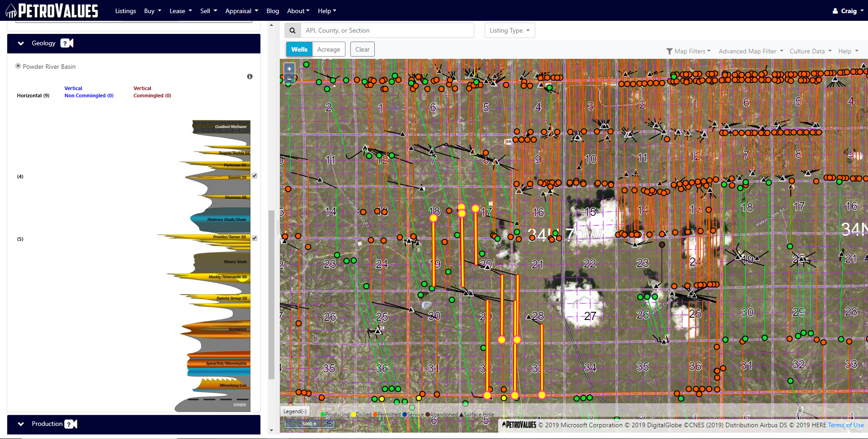Image resolution: width=868 pixels, height=439 pixels.
Task: Select Vertical Commingled (0) wells
Action: [152, 92]
